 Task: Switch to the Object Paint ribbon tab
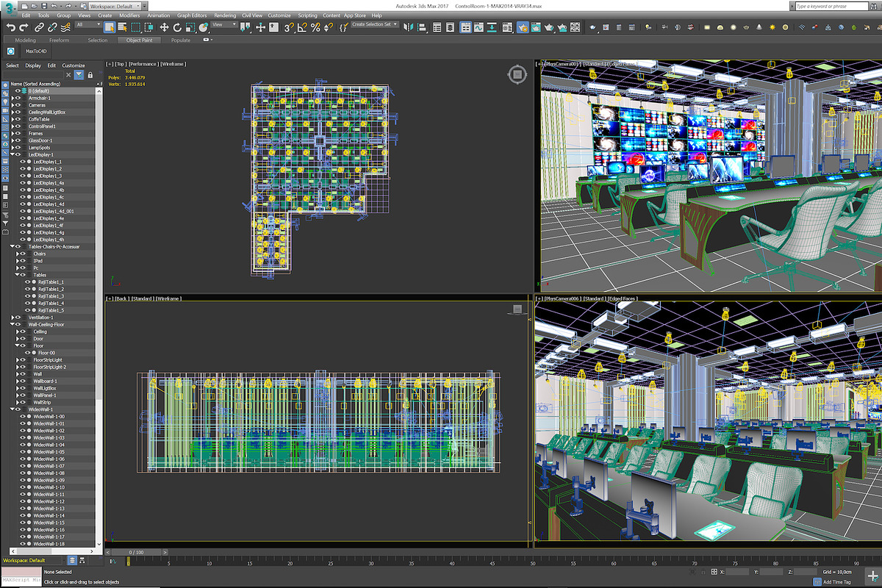point(139,40)
